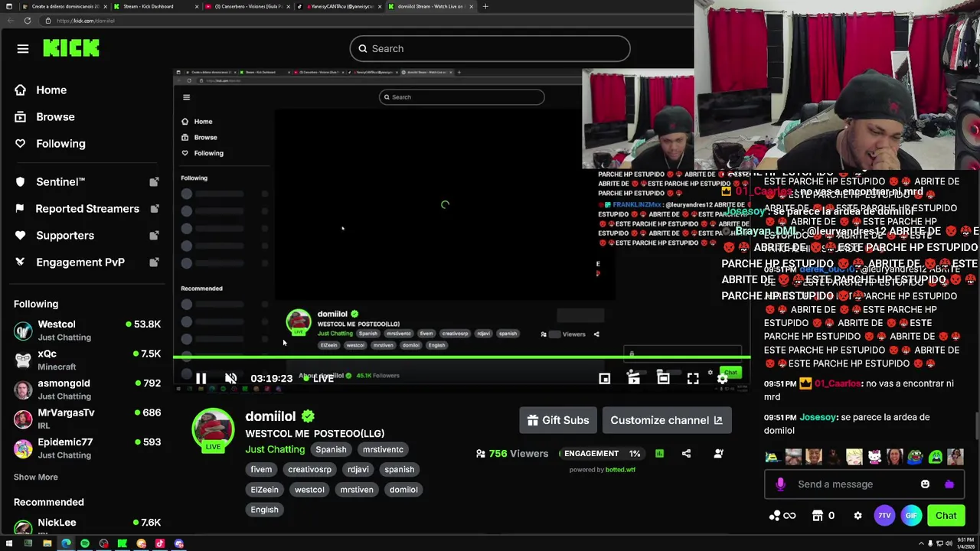Open asmongold channel in Following

pyautogui.click(x=87, y=389)
